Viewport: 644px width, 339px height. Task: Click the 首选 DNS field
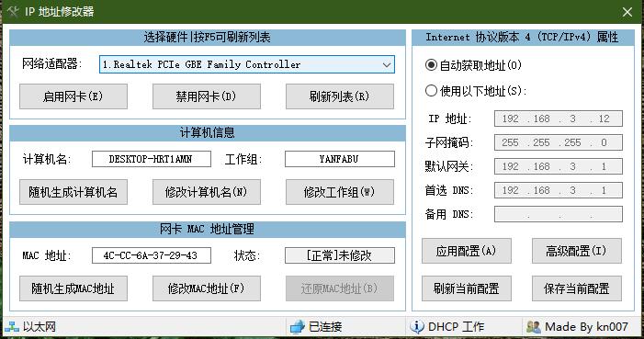[559, 190]
